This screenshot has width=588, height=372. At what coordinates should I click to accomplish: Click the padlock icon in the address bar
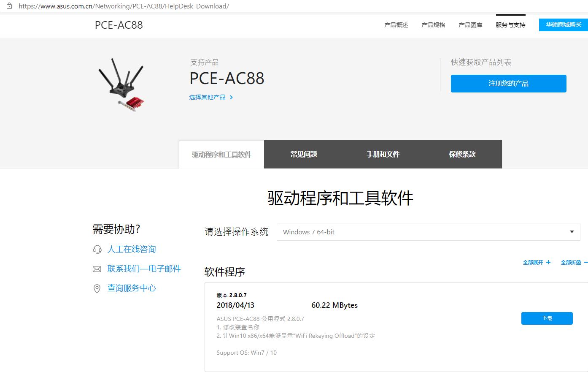tap(9, 6)
